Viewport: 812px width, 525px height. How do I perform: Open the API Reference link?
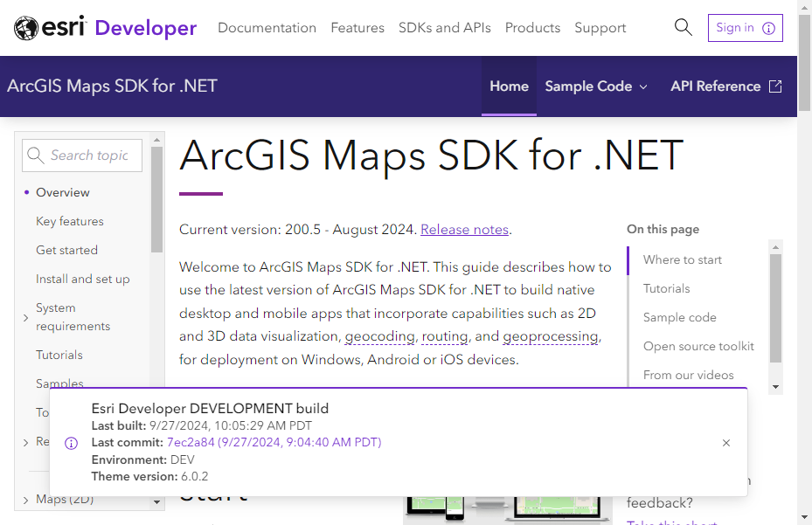point(715,86)
